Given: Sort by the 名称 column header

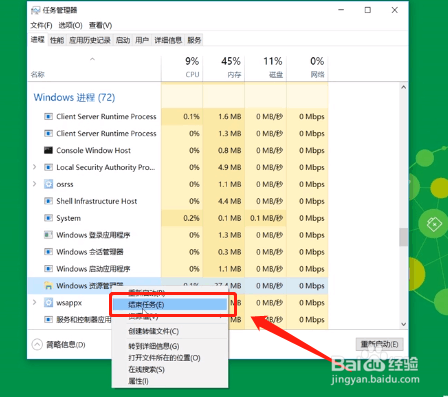Looking at the screenshot, I should [94, 68].
